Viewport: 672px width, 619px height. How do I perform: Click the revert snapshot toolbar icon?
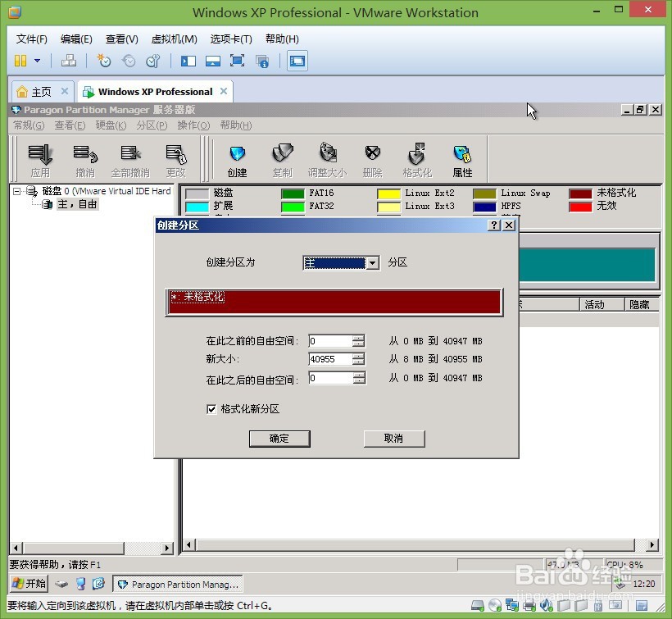[x=129, y=61]
